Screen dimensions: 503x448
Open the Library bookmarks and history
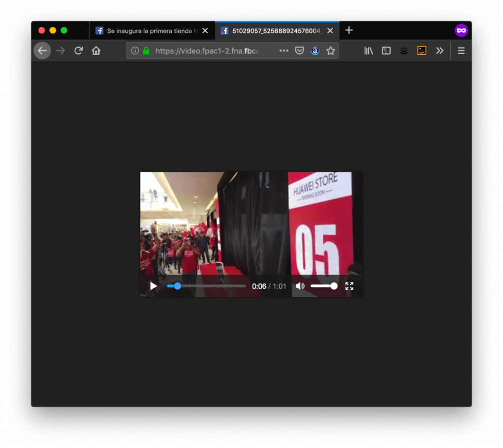click(368, 51)
